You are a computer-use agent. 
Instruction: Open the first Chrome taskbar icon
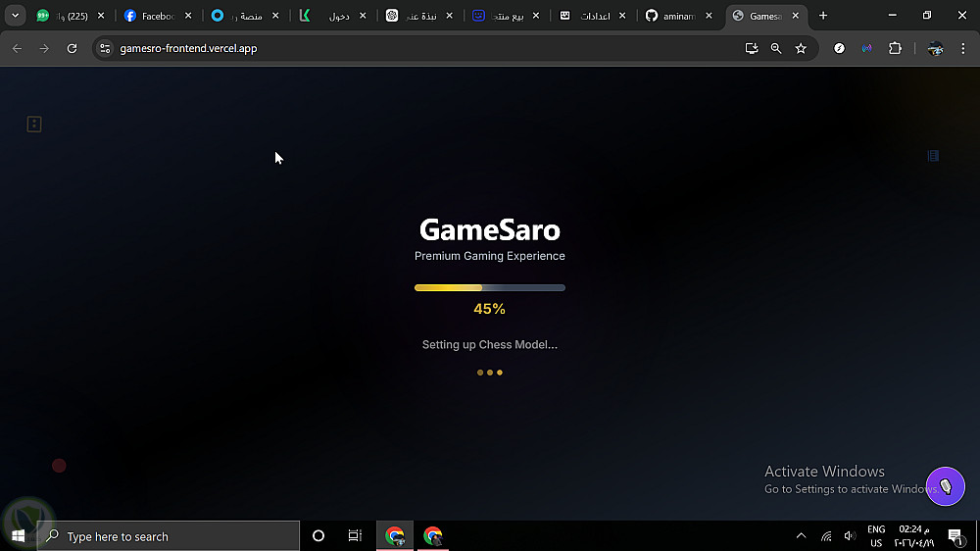(x=394, y=536)
